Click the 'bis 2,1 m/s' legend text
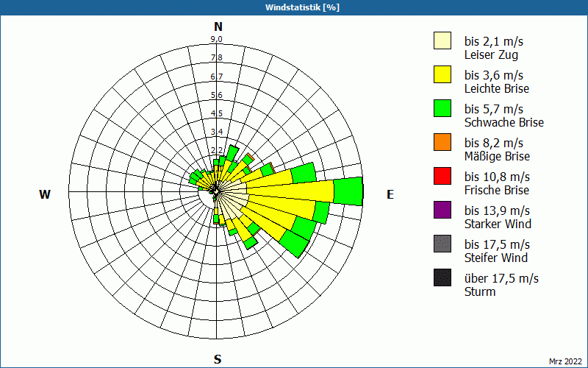The image size is (588, 368). point(493,41)
